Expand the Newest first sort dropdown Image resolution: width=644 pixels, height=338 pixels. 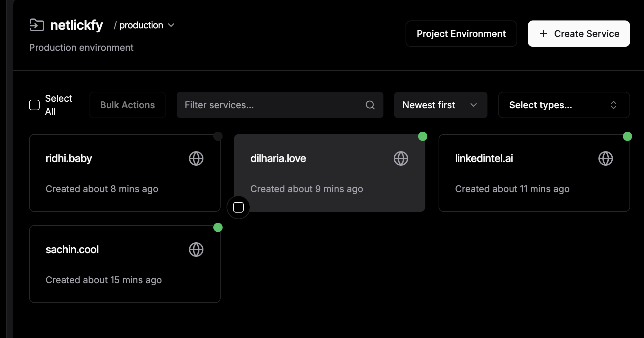coord(440,105)
